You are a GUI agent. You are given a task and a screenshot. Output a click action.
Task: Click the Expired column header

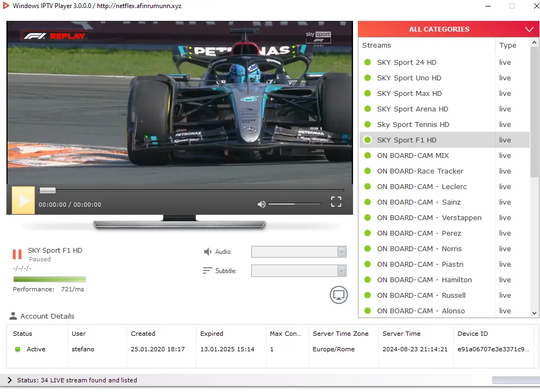(212, 334)
